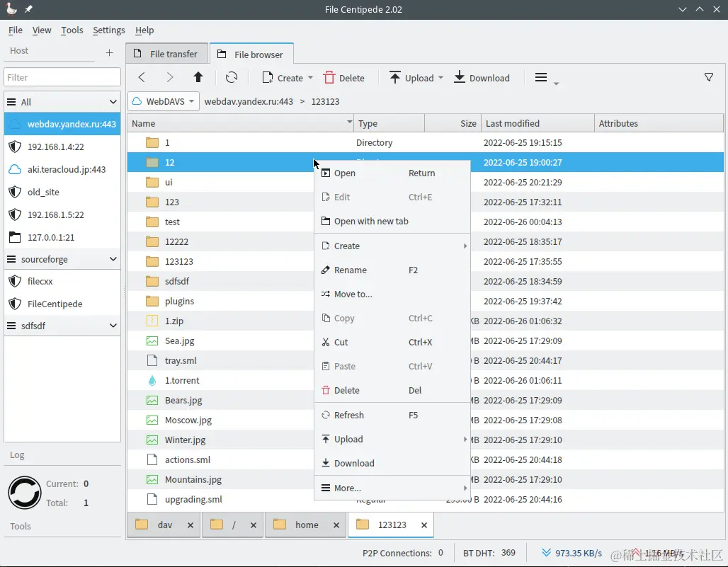Click the shield icon beside FileCentipede
The image size is (728, 567).
pyautogui.click(x=15, y=304)
